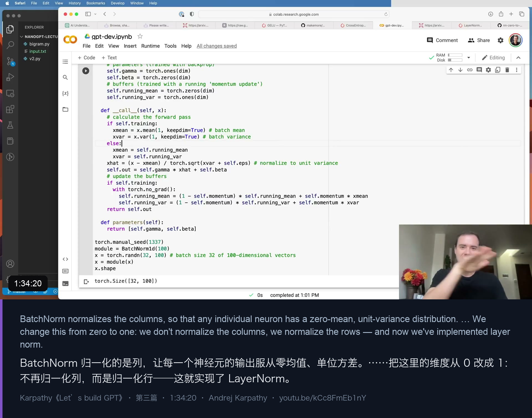Open VS Code Explorer files icon
Viewport: 532px width, 418px height.
point(10,29)
